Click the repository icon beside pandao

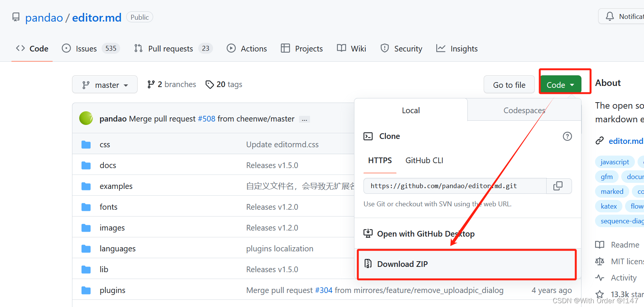tap(16, 17)
